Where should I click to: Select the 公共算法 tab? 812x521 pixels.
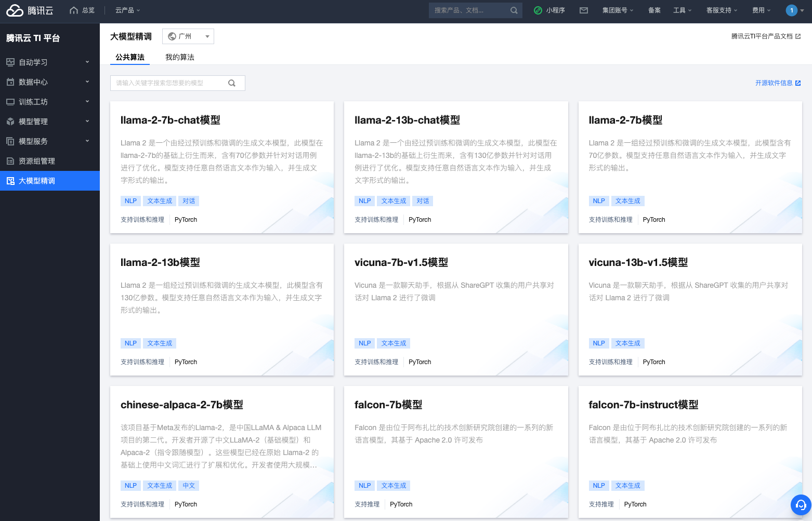pos(129,57)
